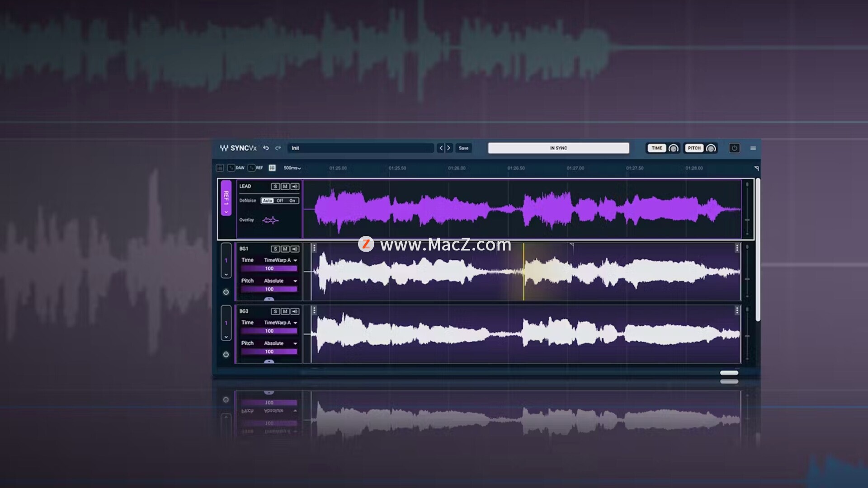Expand BG1 extra settings arrow
The image size is (868, 488).
click(x=269, y=299)
